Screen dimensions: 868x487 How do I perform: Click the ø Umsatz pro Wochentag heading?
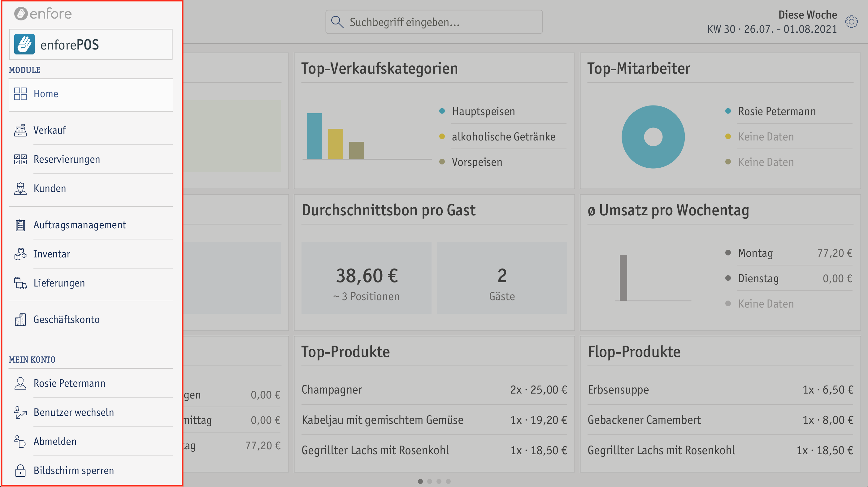(x=669, y=210)
